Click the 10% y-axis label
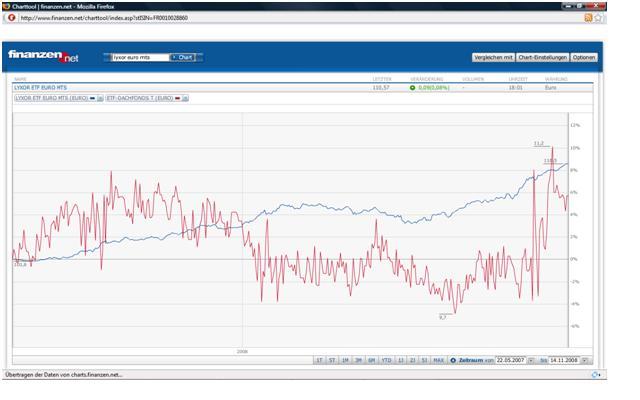The height and width of the screenshot is (400, 640). [x=574, y=148]
